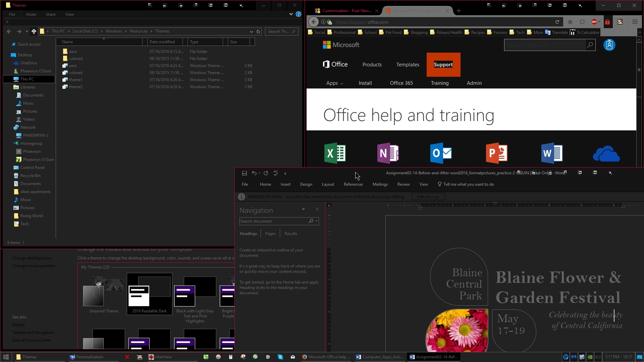Viewport: 644px width, 362px height.
Task: Open the Office 365 link
Action: tap(401, 83)
